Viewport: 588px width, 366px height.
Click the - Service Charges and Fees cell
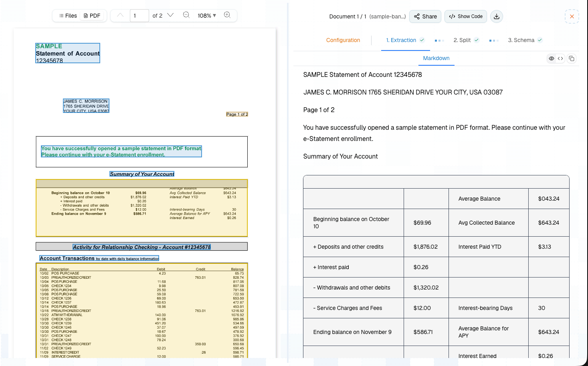tap(354, 308)
